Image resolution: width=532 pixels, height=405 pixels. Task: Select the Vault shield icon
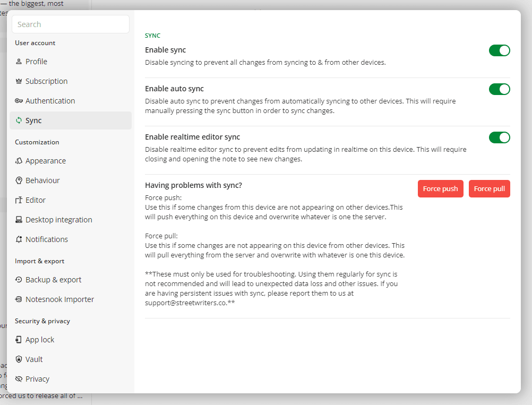pos(19,359)
